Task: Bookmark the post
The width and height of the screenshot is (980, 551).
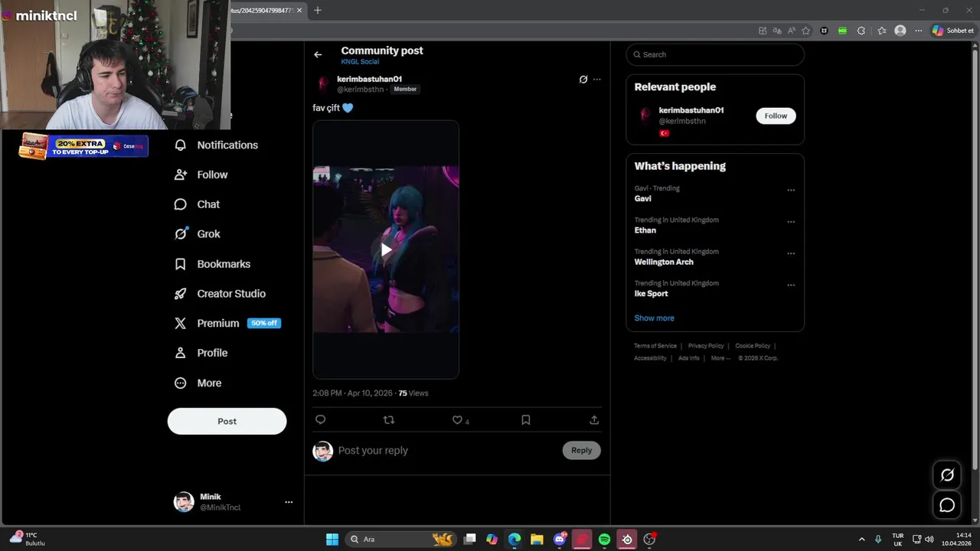Action: pyautogui.click(x=526, y=419)
